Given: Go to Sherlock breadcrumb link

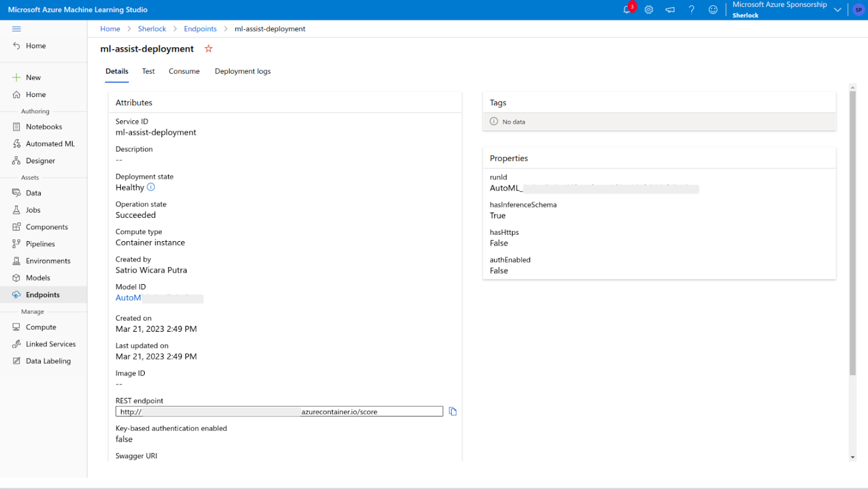Looking at the screenshot, I should point(152,29).
